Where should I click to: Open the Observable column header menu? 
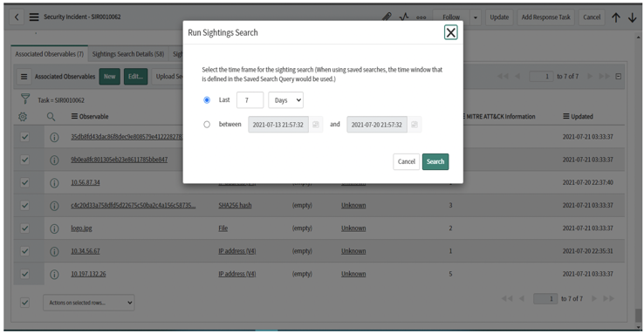74,117
